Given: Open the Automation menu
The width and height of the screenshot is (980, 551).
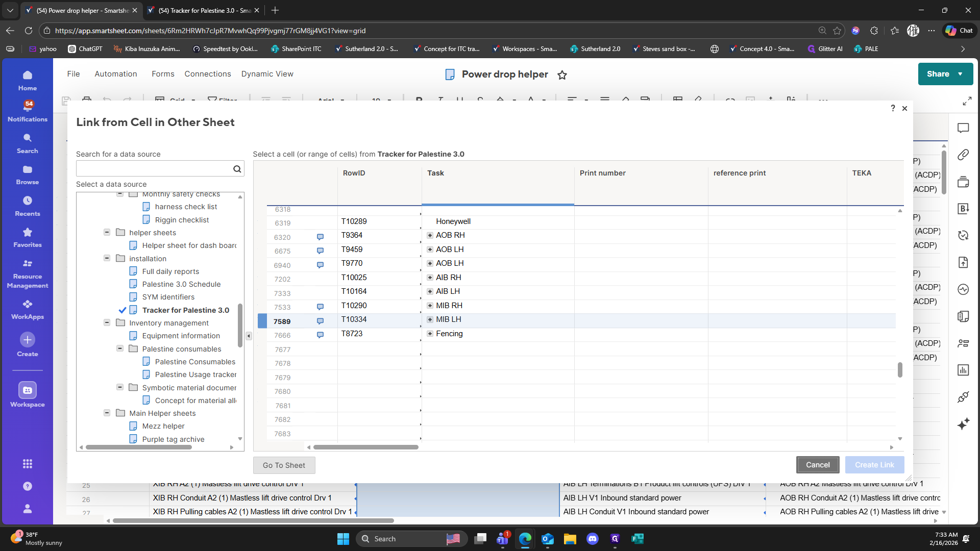Looking at the screenshot, I should [x=116, y=74].
